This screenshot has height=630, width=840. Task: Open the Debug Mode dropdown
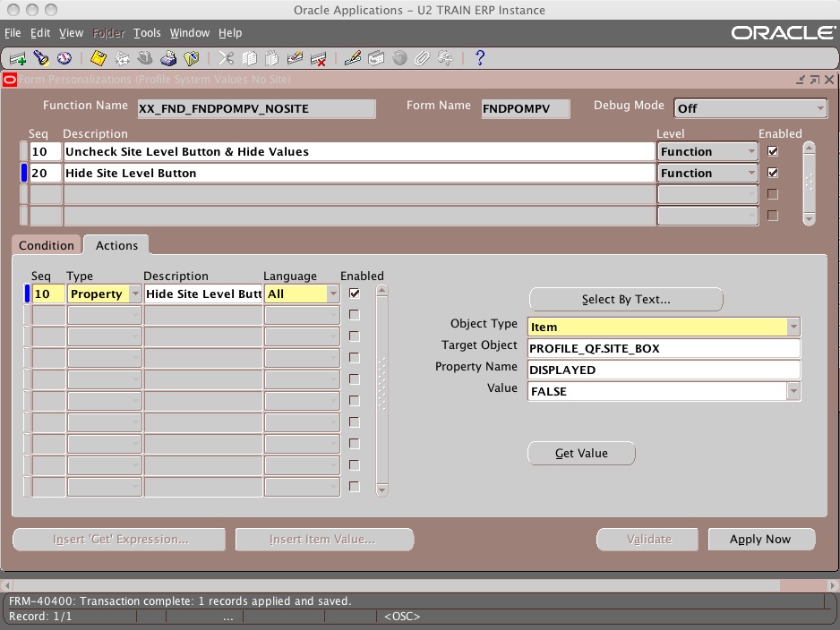tap(819, 108)
